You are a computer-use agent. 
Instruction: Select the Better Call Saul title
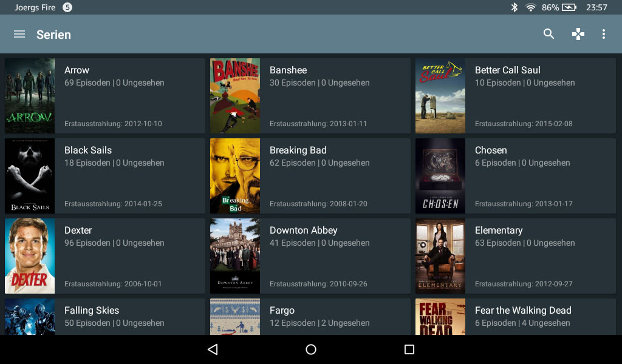coord(507,70)
